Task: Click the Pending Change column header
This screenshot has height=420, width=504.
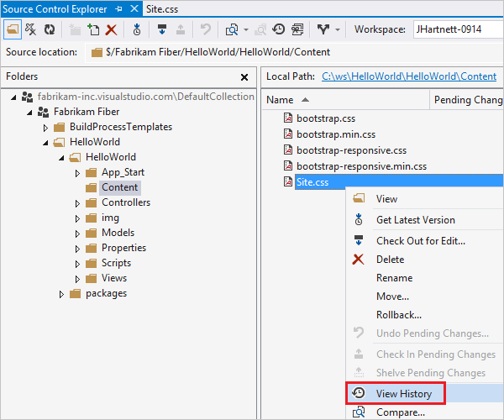Action: tap(468, 100)
